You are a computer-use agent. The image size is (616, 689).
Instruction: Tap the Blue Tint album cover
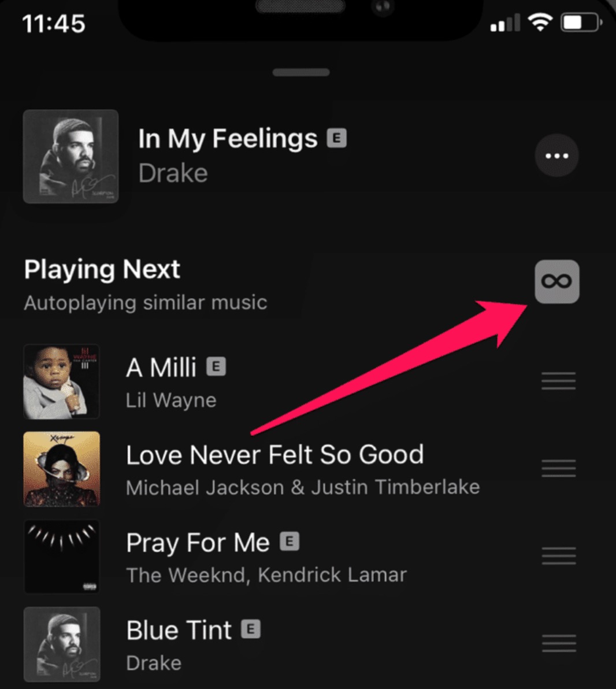[x=61, y=644]
